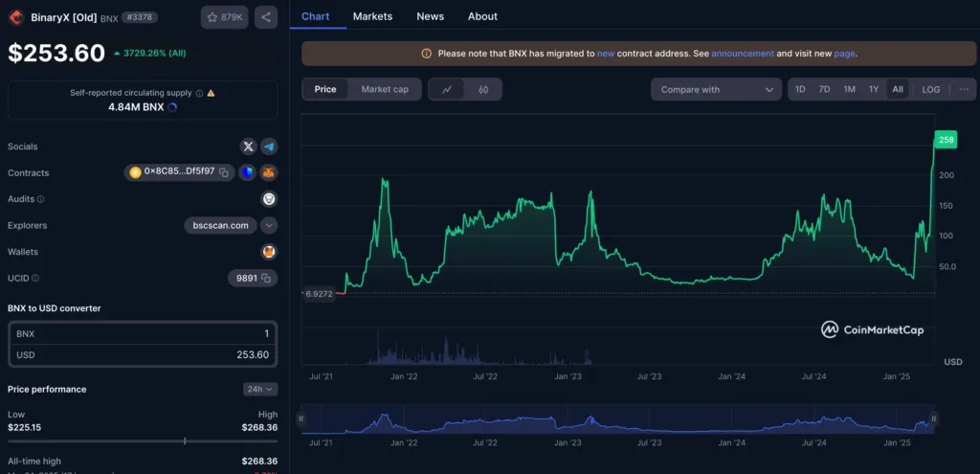Viewport: 980px width, 474px height.
Task: Toggle LOG scale on chart
Action: tap(930, 89)
